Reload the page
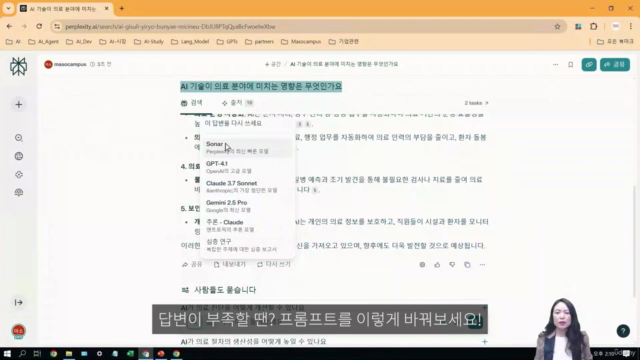Image resolution: width=640 pixels, height=360 pixels. pos(39,27)
